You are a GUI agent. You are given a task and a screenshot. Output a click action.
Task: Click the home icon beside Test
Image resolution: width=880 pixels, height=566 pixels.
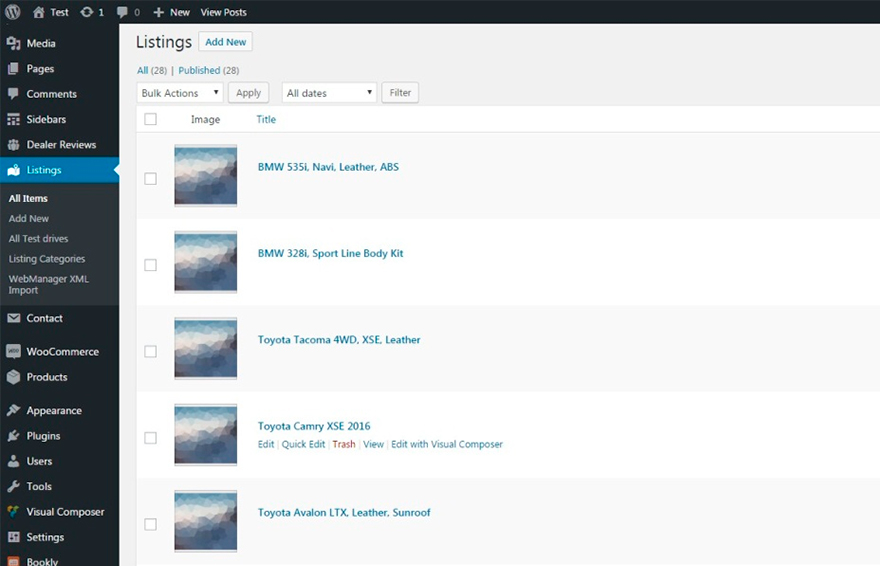pyautogui.click(x=39, y=12)
